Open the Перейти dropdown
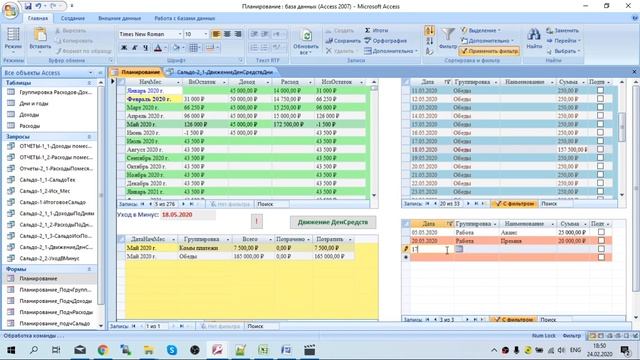 564,40
